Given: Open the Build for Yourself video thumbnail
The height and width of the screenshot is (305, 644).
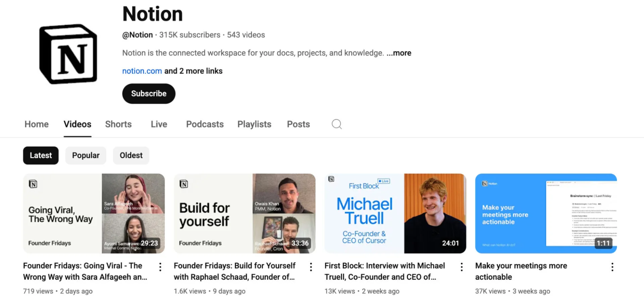Looking at the screenshot, I should [245, 213].
